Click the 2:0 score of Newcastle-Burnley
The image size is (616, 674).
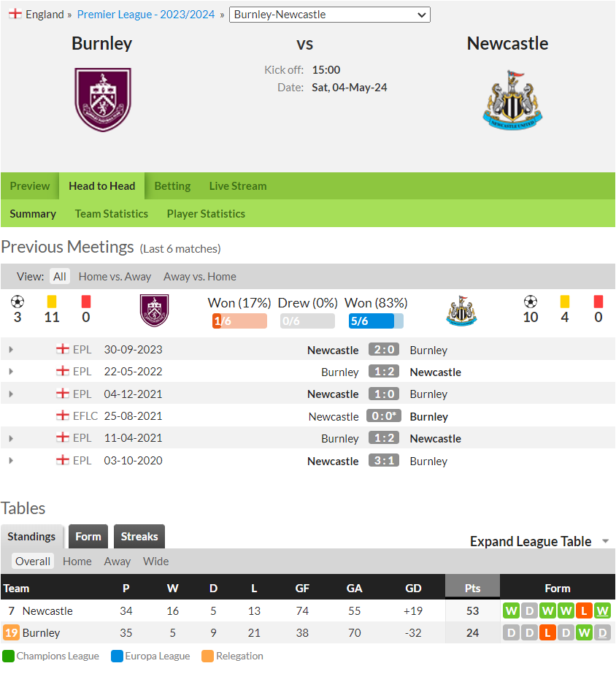point(384,350)
